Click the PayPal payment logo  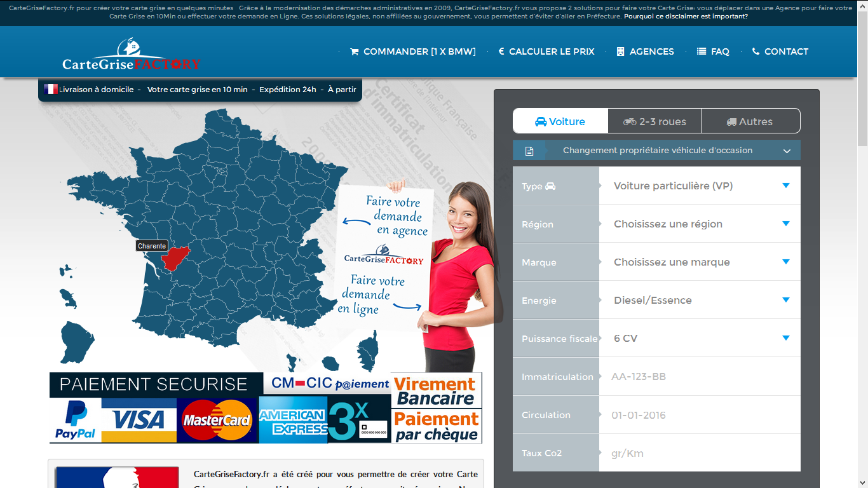click(x=75, y=420)
